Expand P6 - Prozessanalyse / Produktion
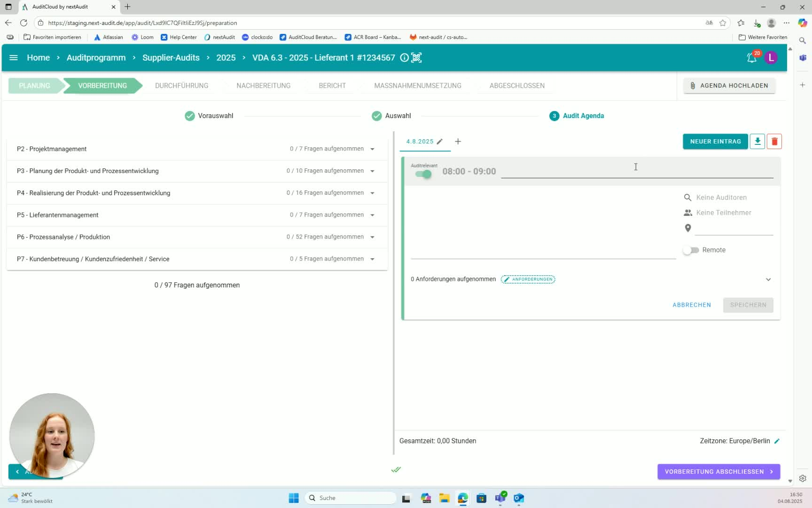The width and height of the screenshot is (812, 508). [372, 237]
